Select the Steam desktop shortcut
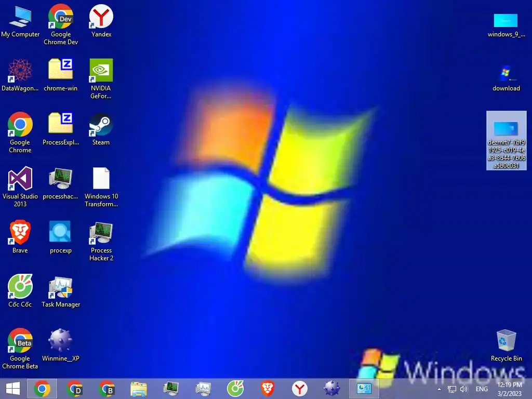This screenshot has width=532, height=399. [101, 129]
